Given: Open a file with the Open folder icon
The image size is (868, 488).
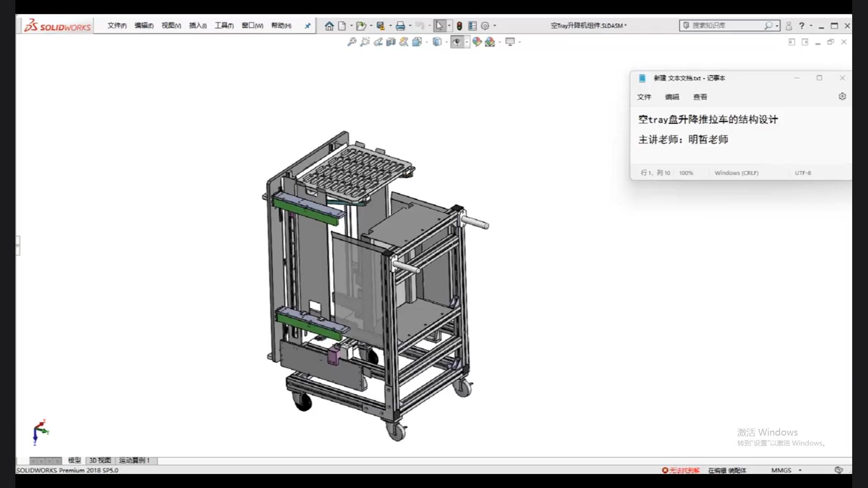Looking at the screenshot, I should click(x=361, y=26).
